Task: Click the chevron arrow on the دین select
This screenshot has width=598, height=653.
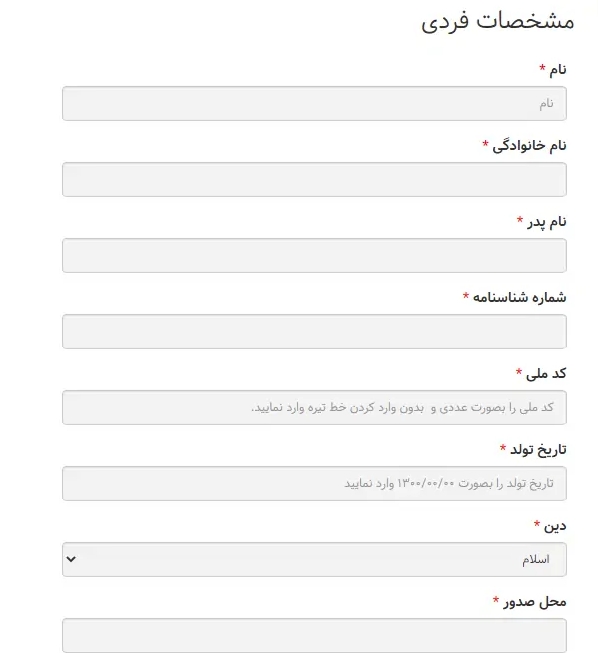Action: click(71, 559)
